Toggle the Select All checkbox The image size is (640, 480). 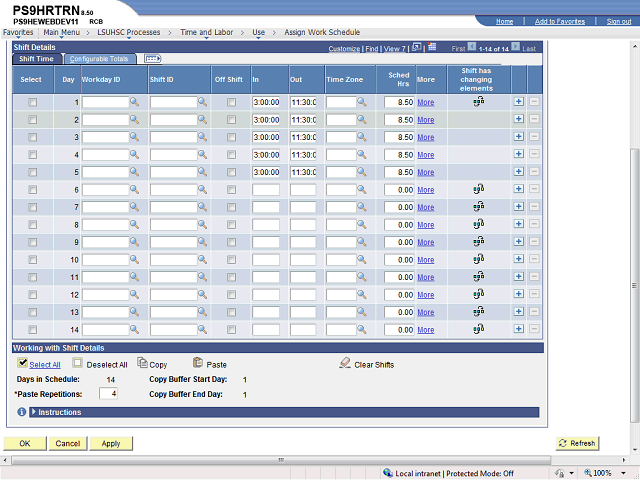(x=22, y=364)
